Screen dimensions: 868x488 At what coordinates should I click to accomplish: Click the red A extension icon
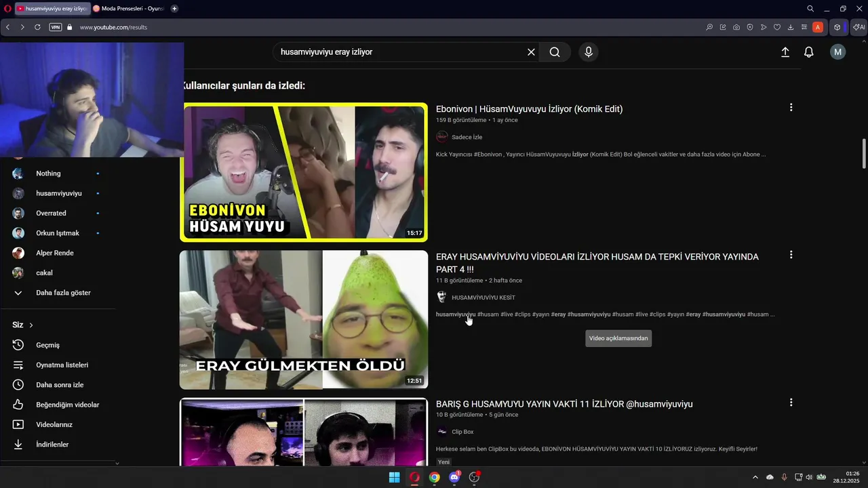click(x=818, y=27)
